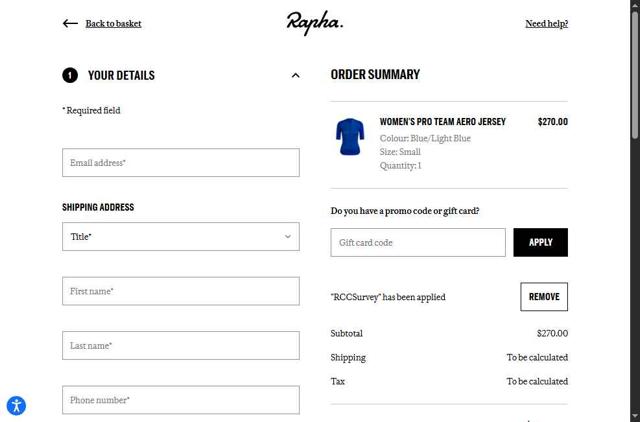Viewport: 640px width, 422px height.
Task: Enter the Gift card code field
Action: tap(418, 242)
